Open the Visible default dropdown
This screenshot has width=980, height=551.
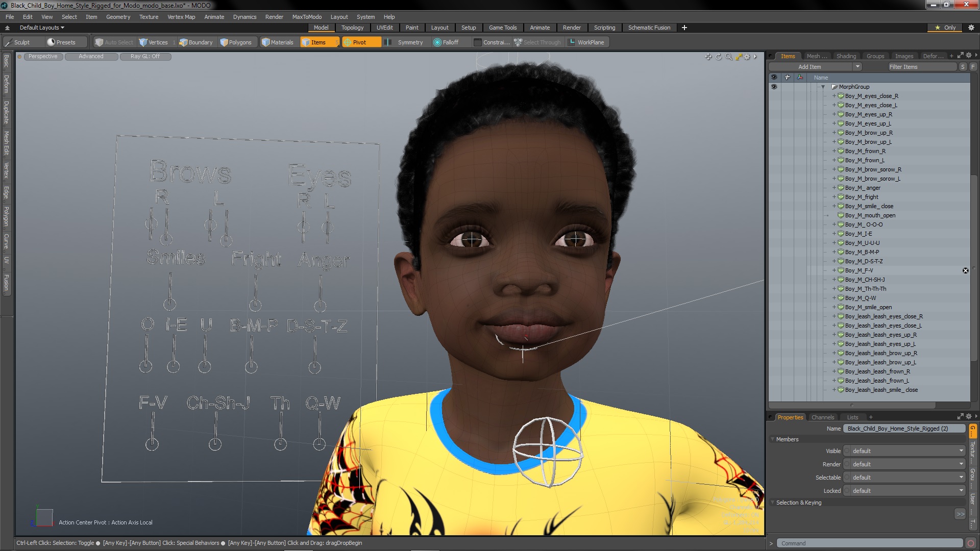(904, 451)
